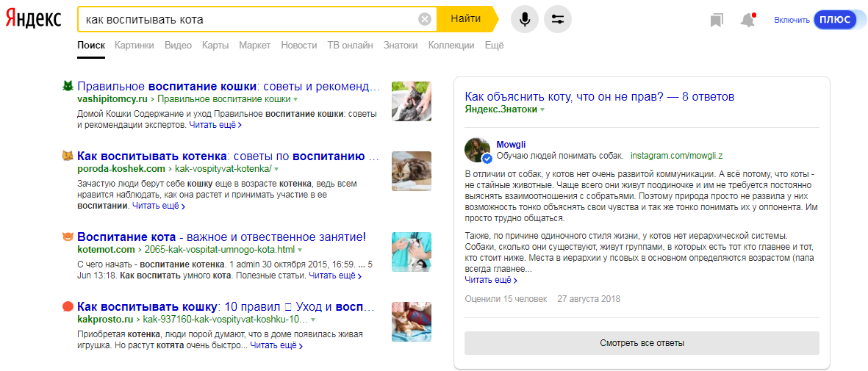Screen dimensions: 868x371
Task: Click the Mowgli author avatar
Action: tap(478, 150)
